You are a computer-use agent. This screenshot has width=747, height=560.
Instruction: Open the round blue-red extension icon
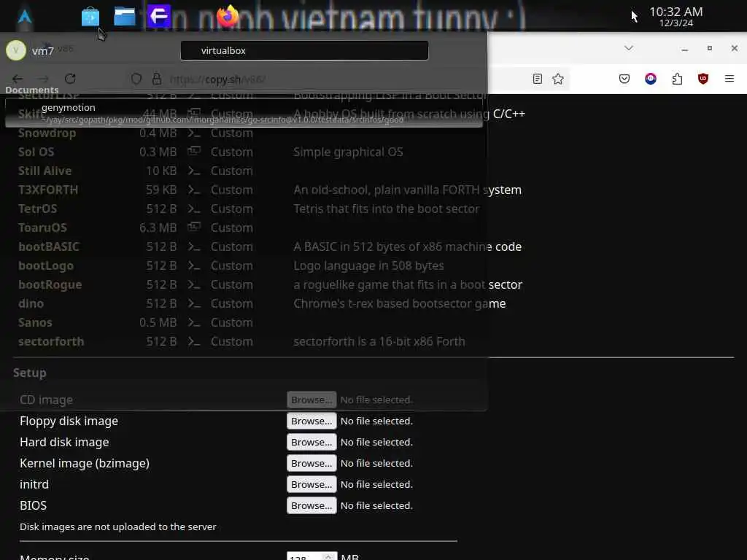point(650,79)
